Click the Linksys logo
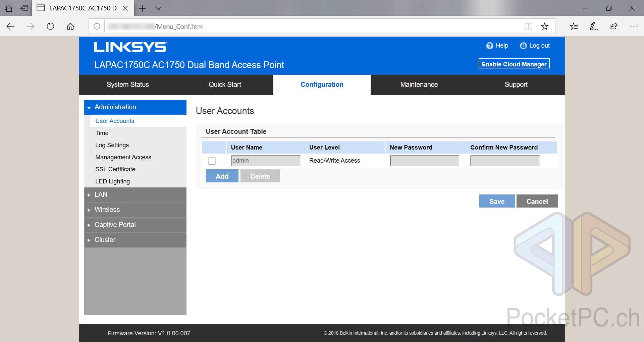This screenshot has width=644, height=342. tap(130, 47)
